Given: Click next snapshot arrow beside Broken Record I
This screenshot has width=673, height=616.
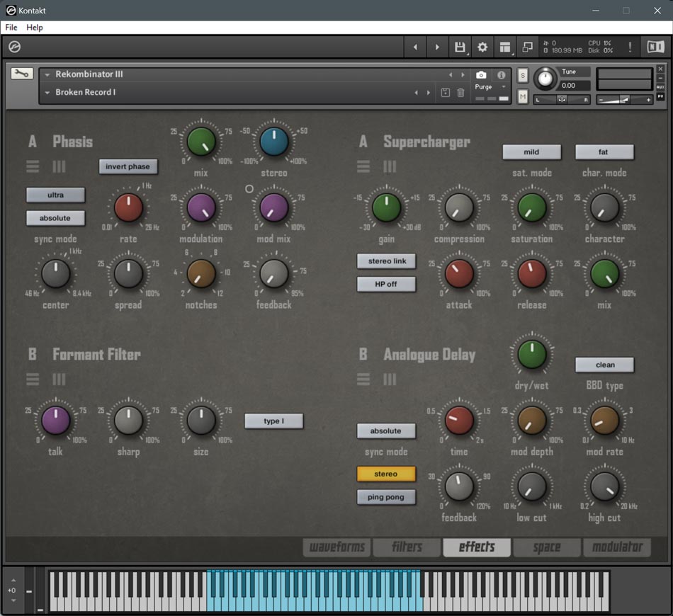Looking at the screenshot, I should click(429, 93).
